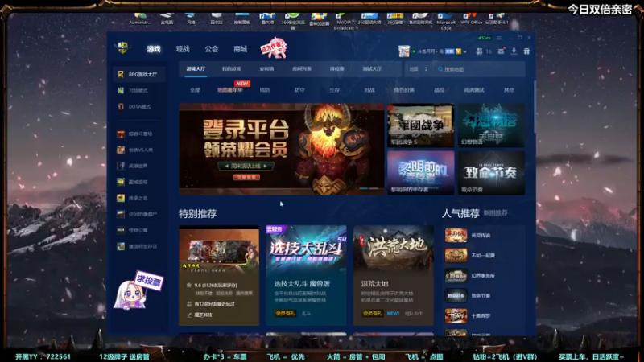Open the 致命节奏 large map thumbnail
Image resolution: width=644 pixels, height=362 pixels.
tap(491, 173)
